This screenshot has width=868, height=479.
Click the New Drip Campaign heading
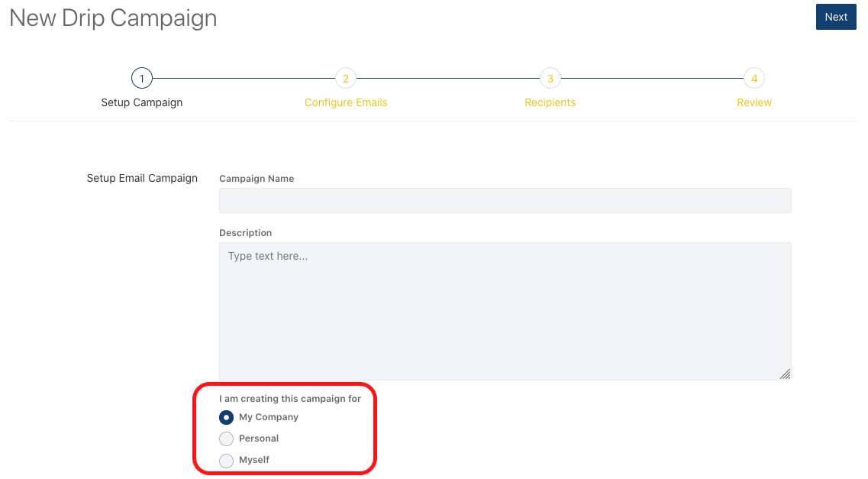click(113, 18)
